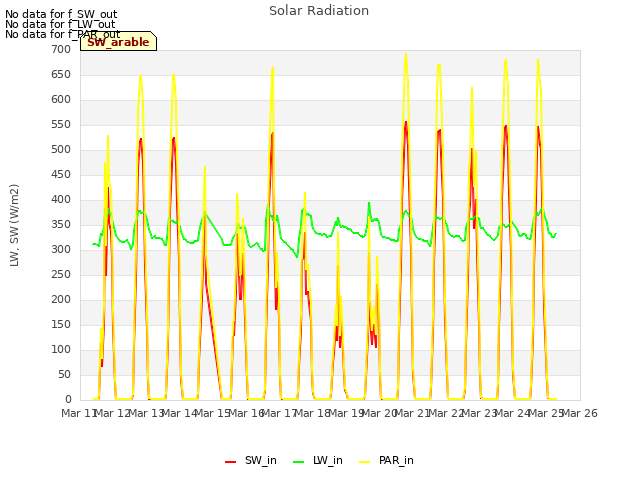Click the Solar Radiation chart title
The image size is (640, 480).
coord(319,11)
